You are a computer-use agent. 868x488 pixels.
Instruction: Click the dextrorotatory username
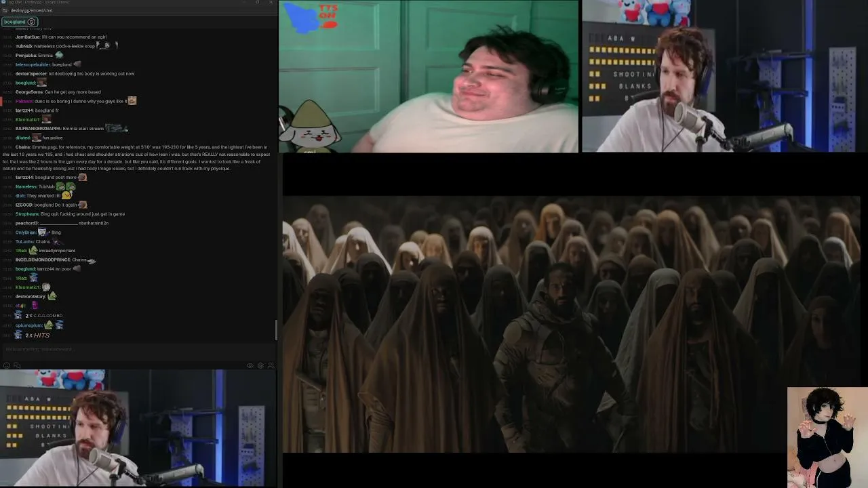31,296
